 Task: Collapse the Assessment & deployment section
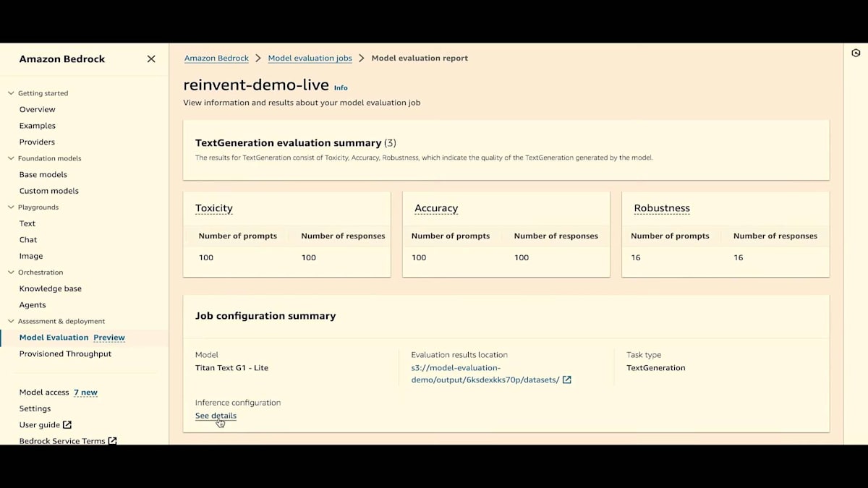(11, 321)
